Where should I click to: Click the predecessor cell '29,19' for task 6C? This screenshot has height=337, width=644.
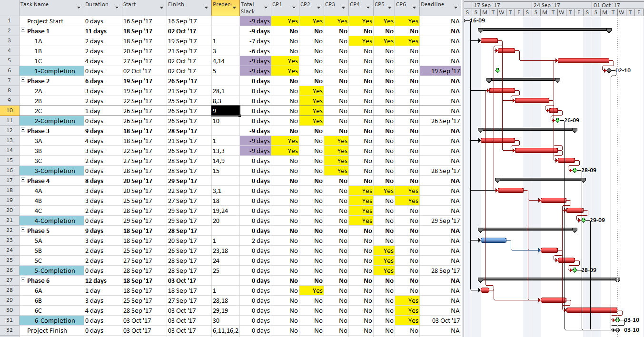226,310
